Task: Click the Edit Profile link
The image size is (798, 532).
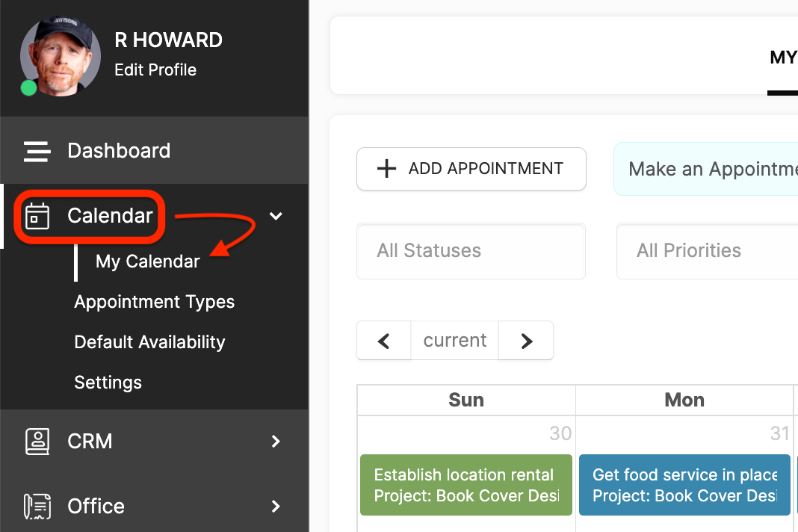Action: pos(155,69)
